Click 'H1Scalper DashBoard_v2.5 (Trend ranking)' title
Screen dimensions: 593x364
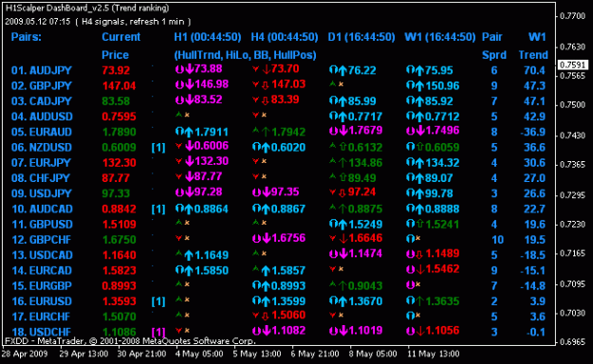point(87,9)
